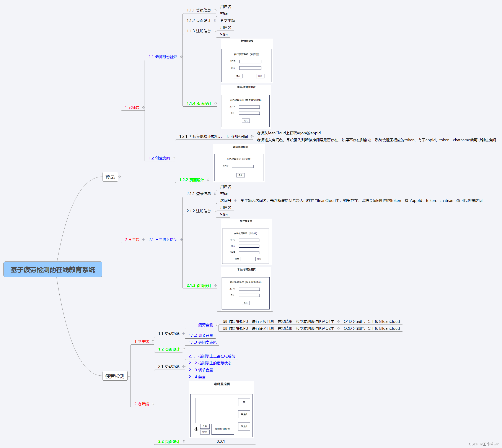Image resolution: width=502 pixels, height=448 pixels.
Task: Select the 1.2 创建房间 node
Action: point(159,158)
